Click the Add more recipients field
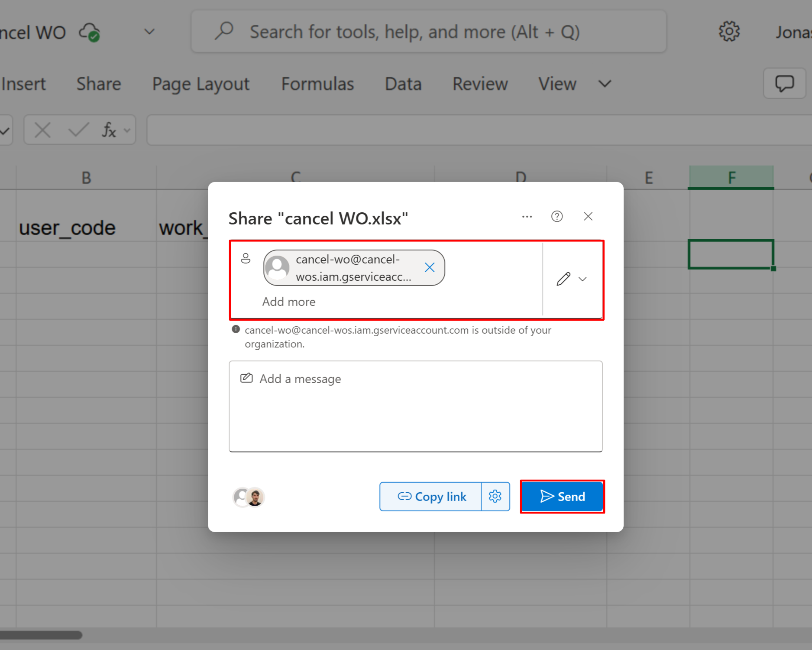This screenshot has width=812, height=650. 289,302
